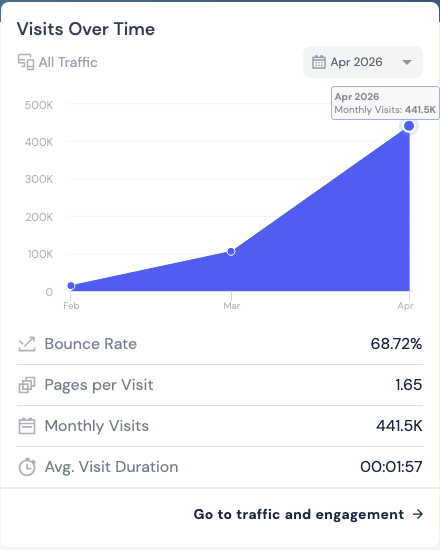
Task: Click the Apr x-axis label
Action: pos(405,306)
